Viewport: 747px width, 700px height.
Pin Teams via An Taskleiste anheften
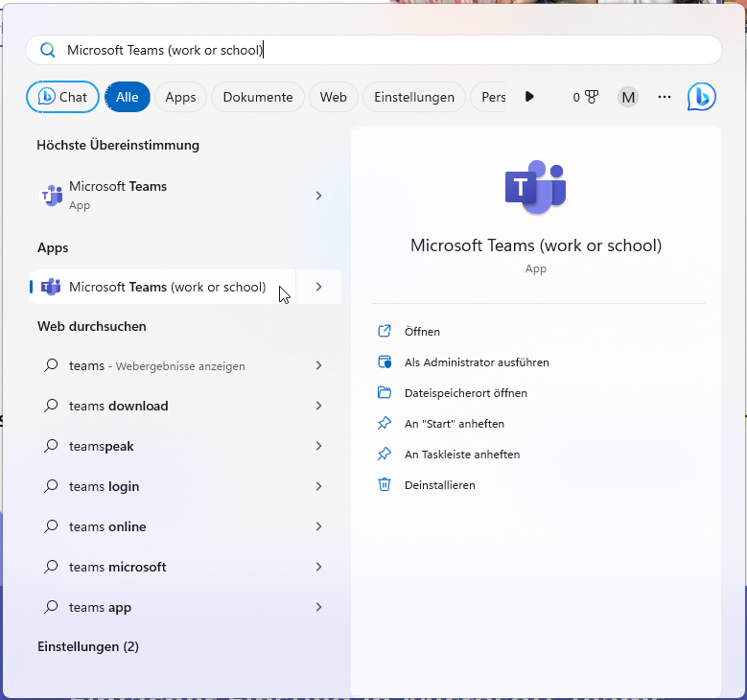click(461, 455)
